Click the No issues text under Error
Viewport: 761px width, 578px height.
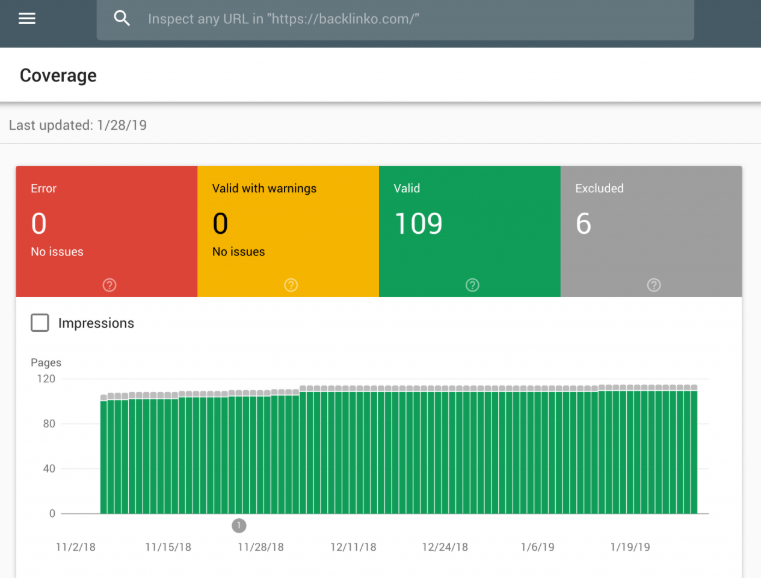pyautogui.click(x=57, y=252)
